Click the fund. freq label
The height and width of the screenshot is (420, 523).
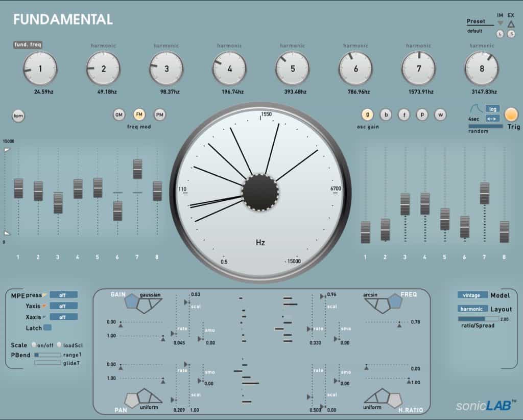pyautogui.click(x=28, y=44)
